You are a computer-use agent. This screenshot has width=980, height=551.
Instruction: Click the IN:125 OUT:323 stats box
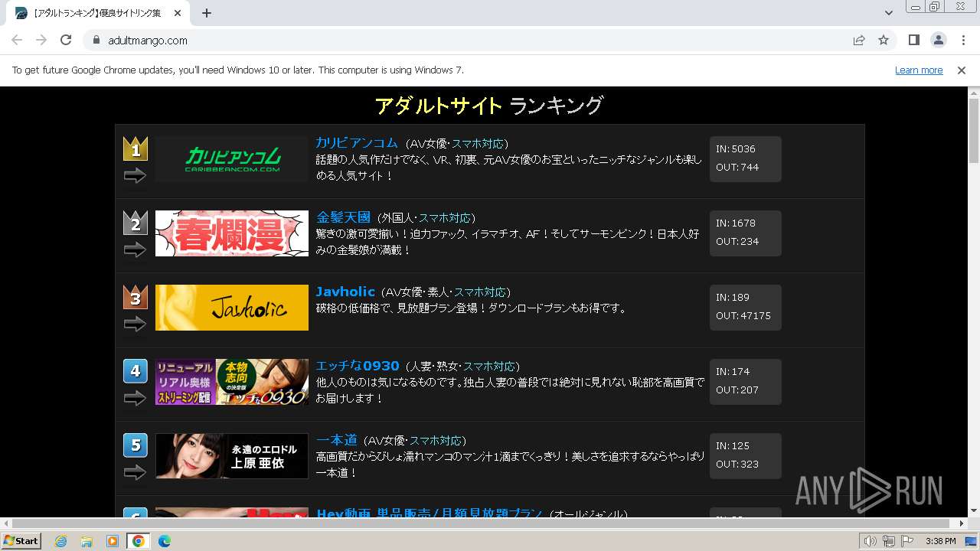tap(746, 456)
